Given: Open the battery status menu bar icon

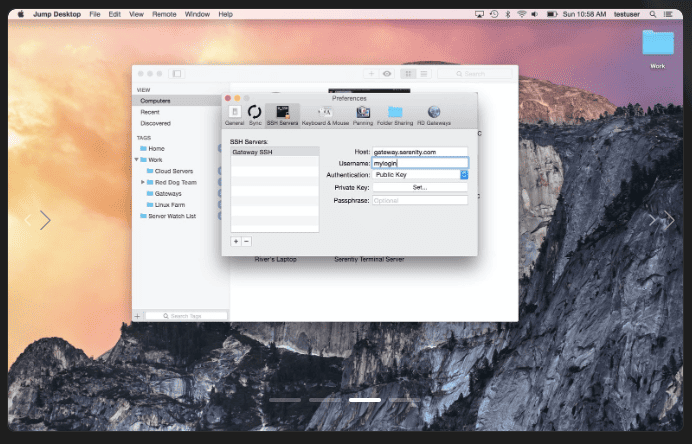Looking at the screenshot, I should point(552,14).
